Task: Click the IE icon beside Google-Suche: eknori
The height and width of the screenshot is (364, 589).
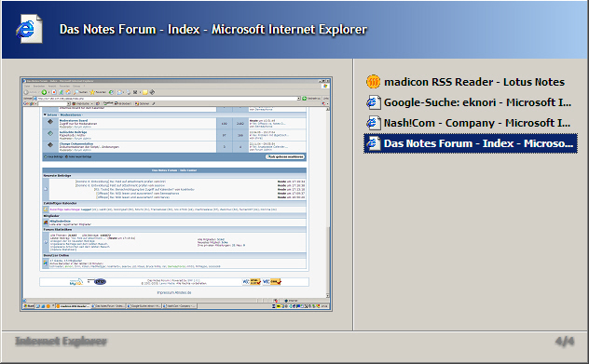Action: 373,102
